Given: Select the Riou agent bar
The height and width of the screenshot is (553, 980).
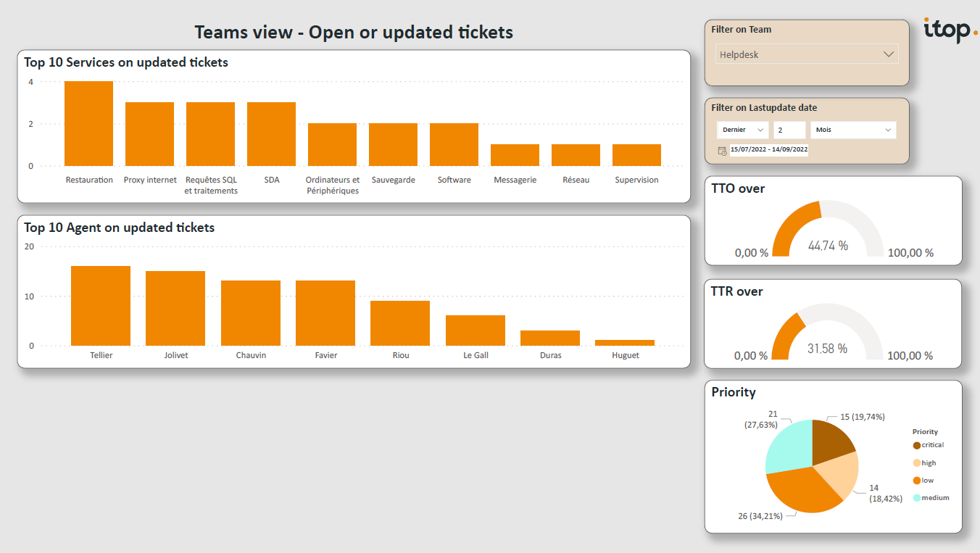Looking at the screenshot, I should [x=400, y=323].
